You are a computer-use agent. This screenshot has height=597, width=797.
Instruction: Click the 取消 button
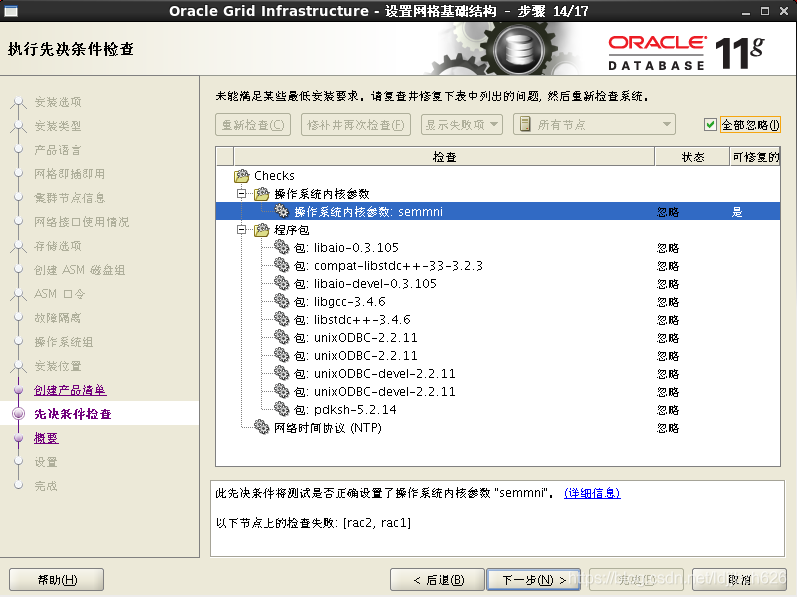click(739, 580)
